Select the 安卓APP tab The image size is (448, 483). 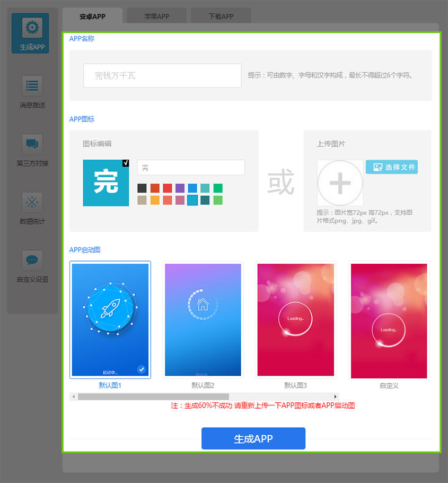point(92,16)
